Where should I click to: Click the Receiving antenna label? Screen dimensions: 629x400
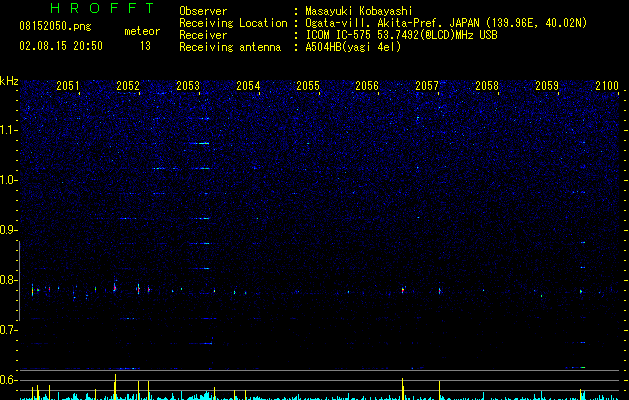click(x=230, y=47)
